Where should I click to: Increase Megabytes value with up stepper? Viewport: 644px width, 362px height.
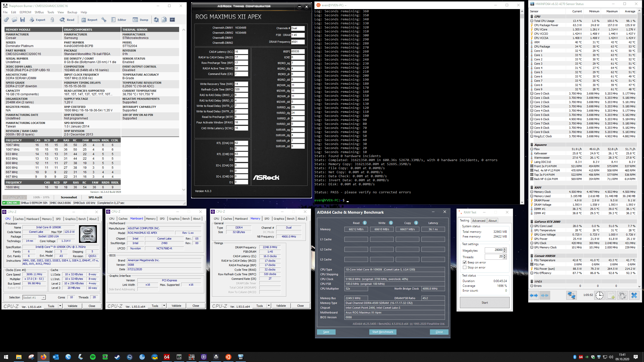pos(505,249)
